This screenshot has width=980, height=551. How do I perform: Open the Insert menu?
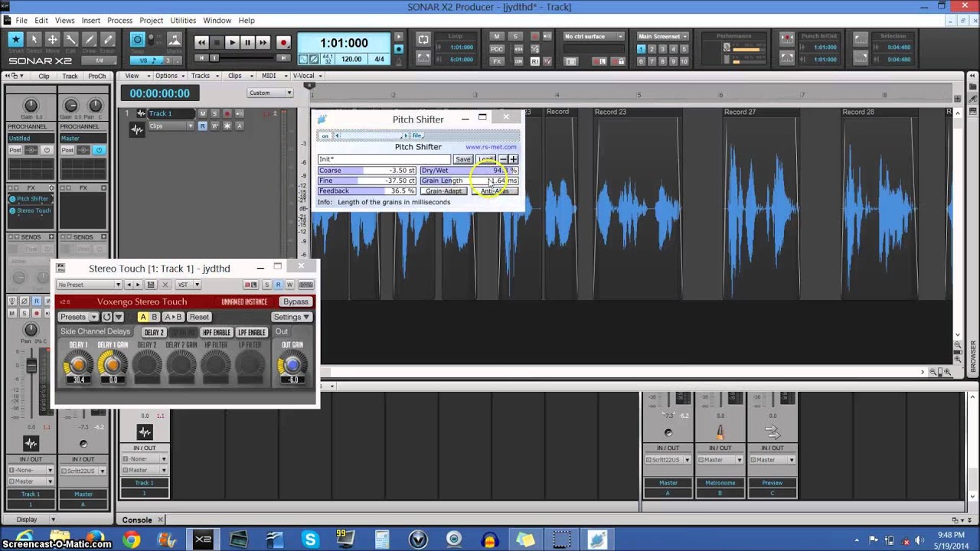tap(90, 21)
